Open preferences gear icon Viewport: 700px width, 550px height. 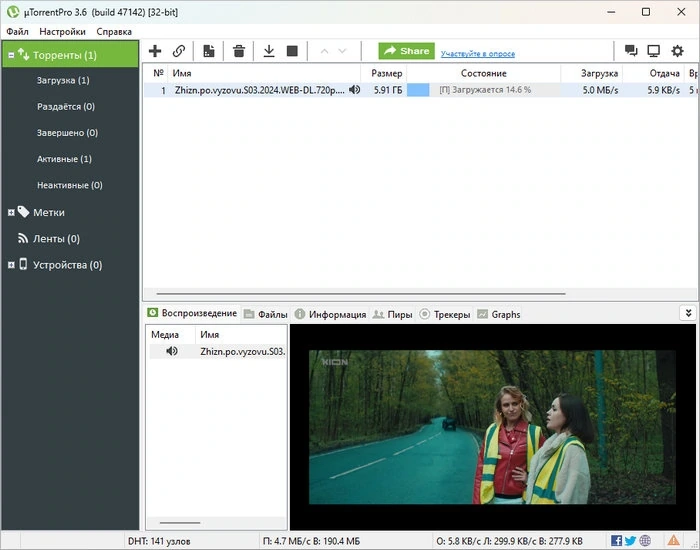(x=677, y=51)
